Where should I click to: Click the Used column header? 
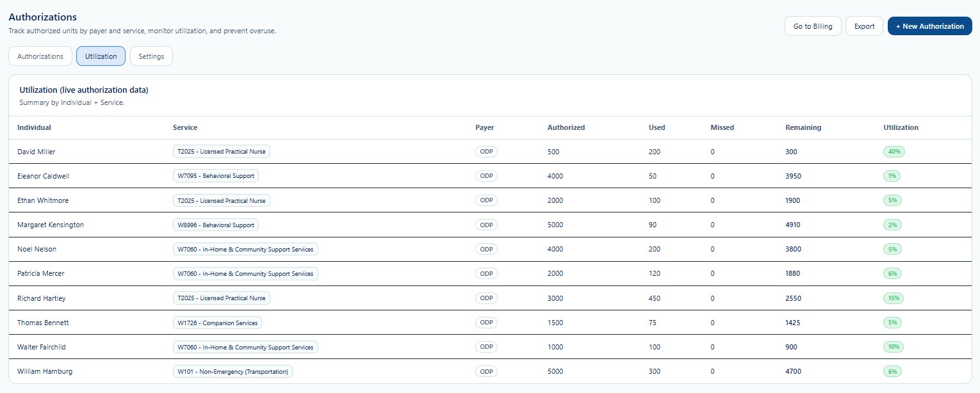[x=657, y=127]
